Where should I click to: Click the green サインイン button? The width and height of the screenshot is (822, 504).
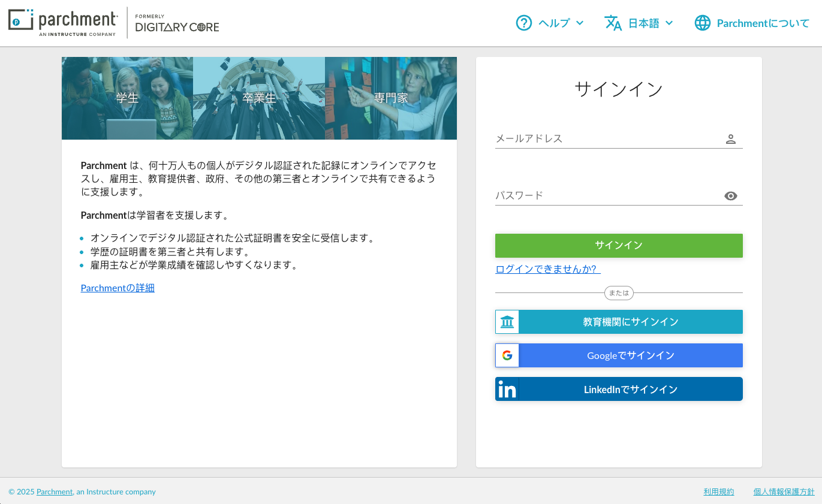[x=619, y=246]
